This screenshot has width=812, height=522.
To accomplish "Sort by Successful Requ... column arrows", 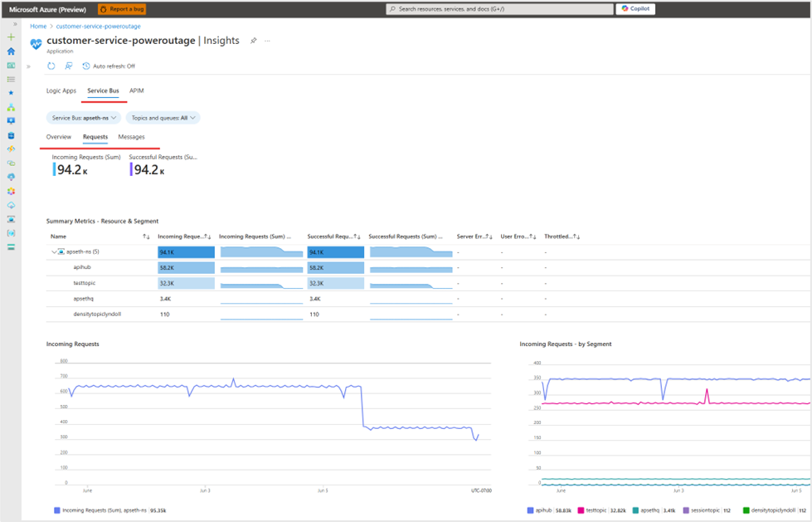I will [x=357, y=237].
